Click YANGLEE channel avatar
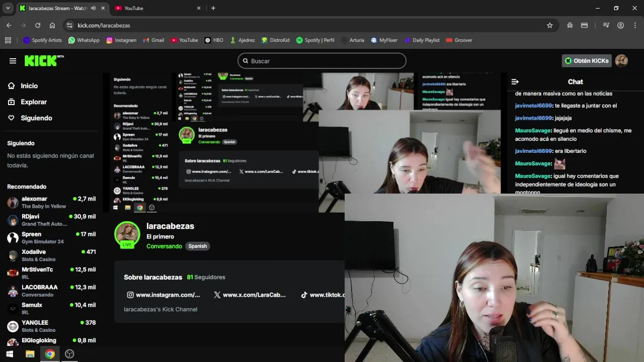 click(13, 326)
